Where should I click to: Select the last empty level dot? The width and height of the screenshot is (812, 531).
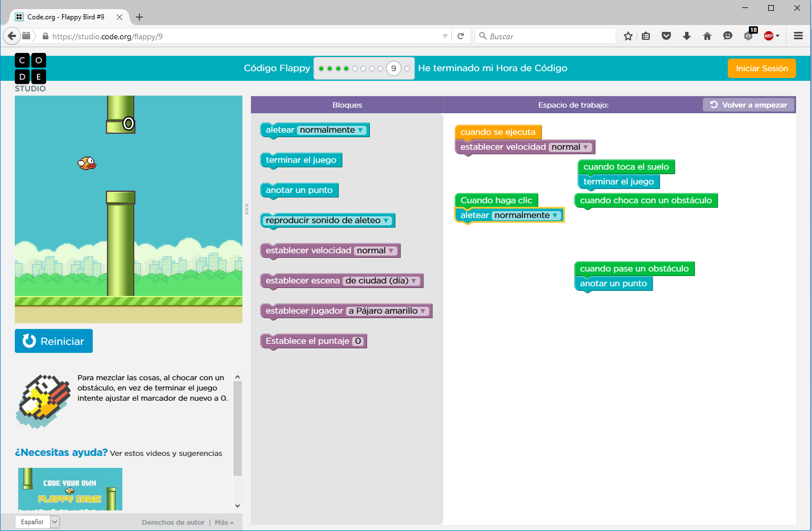click(x=407, y=68)
